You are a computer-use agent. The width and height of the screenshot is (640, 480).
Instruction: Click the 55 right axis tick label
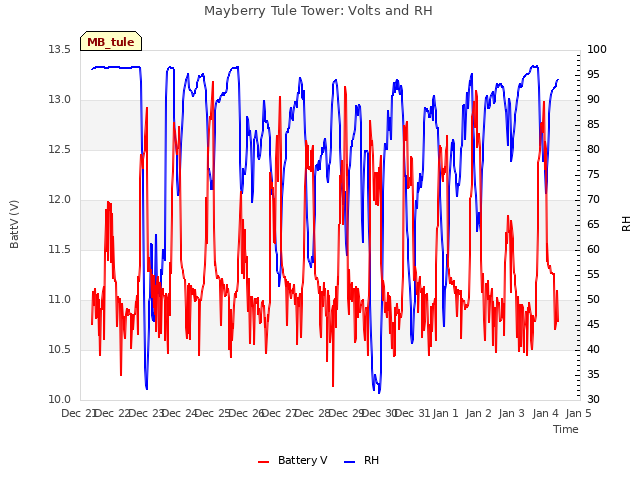[x=593, y=275]
